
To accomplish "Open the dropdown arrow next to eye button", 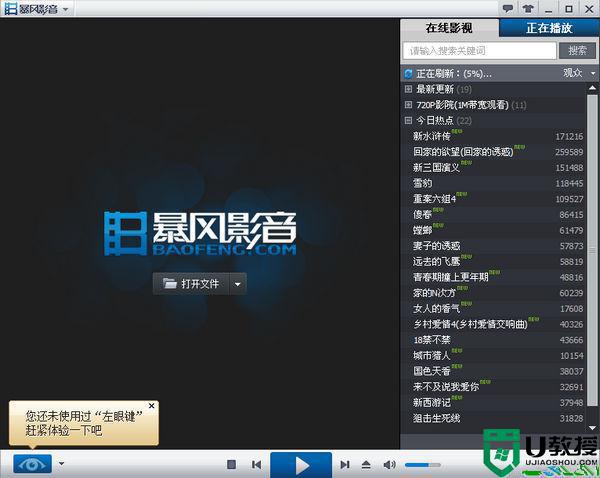I will tap(62, 464).
